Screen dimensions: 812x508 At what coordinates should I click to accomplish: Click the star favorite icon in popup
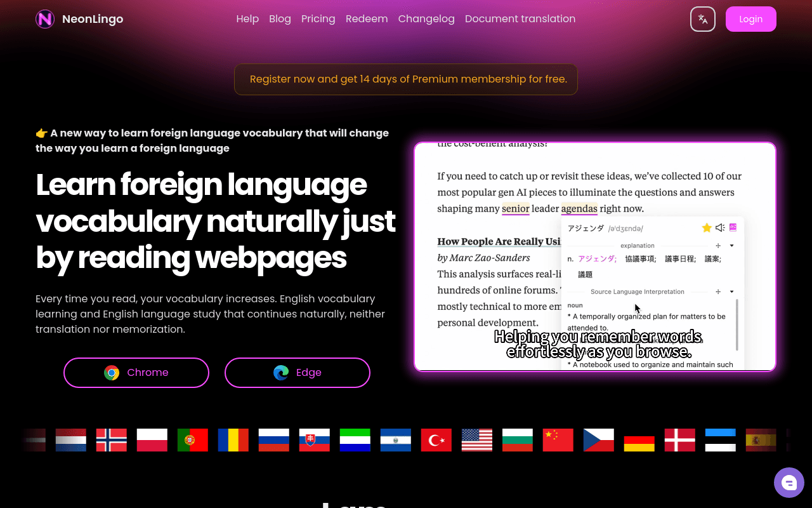[x=707, y=227]
